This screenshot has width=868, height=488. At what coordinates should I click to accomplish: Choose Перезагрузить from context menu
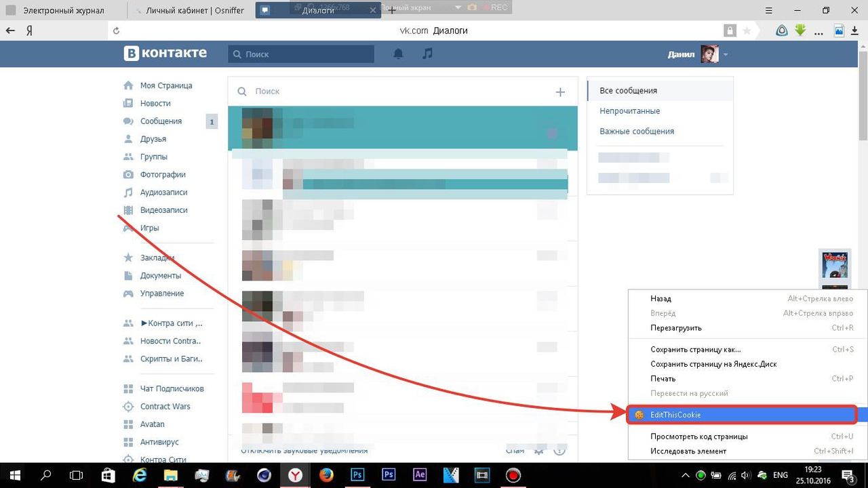click(675, 328)
